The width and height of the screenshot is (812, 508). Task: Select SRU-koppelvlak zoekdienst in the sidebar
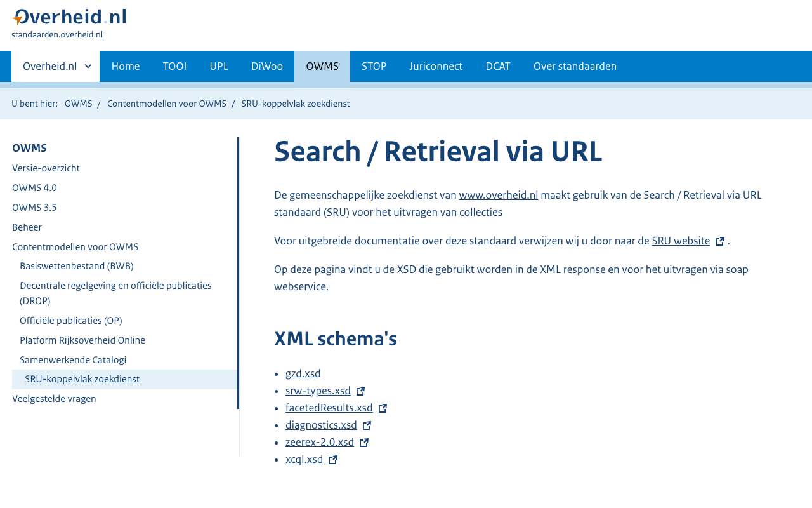pos(125,379)
